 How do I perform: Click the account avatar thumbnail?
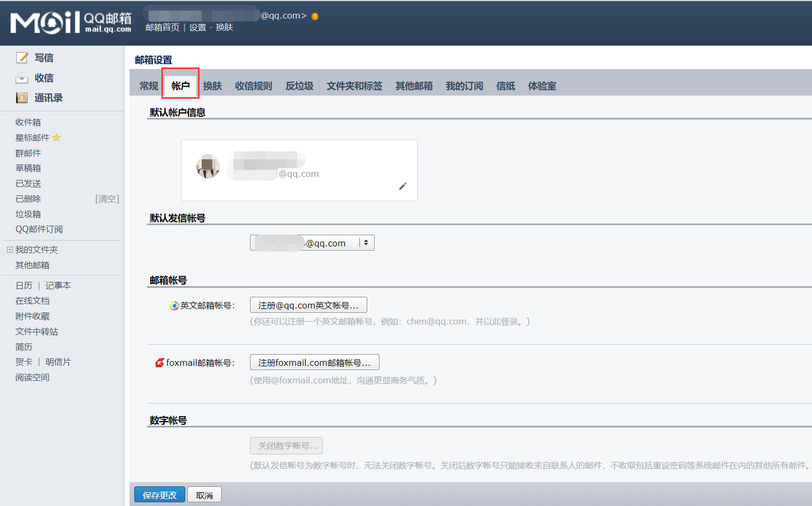click(x=208, y=166)
